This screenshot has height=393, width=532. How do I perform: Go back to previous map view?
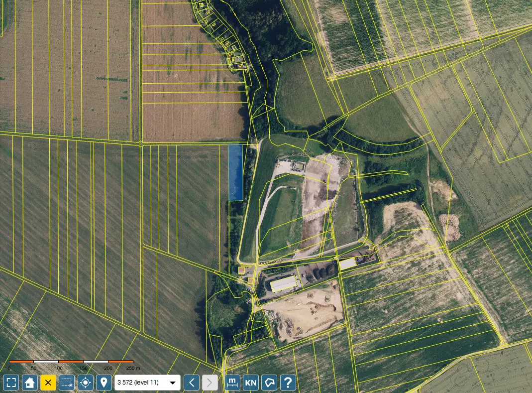(192, 383)
